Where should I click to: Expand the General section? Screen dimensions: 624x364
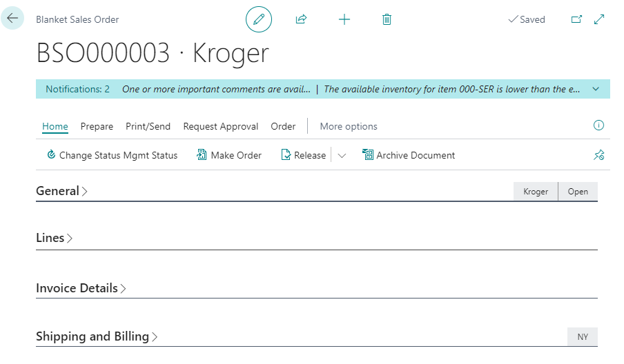[61, 191]
